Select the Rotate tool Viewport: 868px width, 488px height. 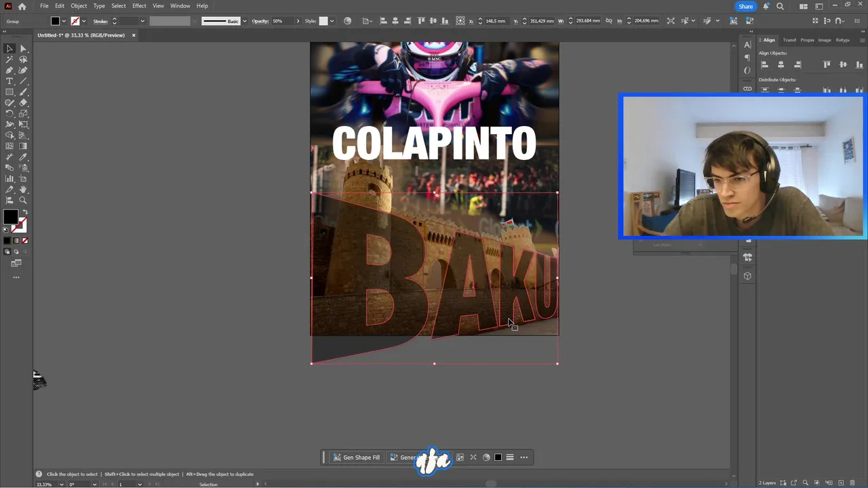click(x=9, y=114)
